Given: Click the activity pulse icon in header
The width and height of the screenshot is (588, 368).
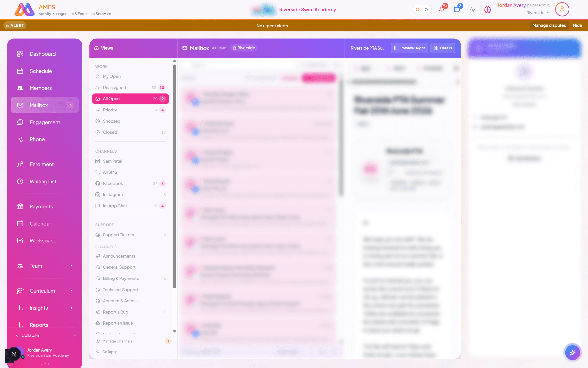Looking at the screenshot, I should point(472,10).
